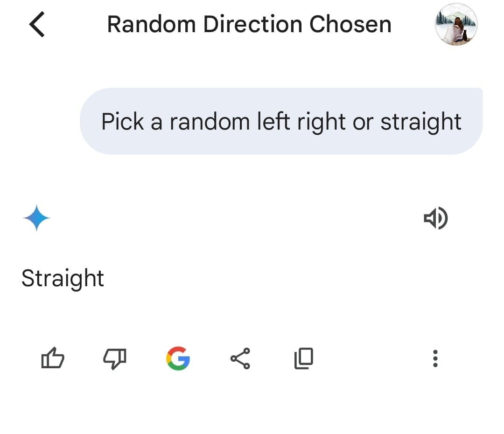
Task: Expand overflow actions for the Straight reply
Action: (x=435, y=358)
